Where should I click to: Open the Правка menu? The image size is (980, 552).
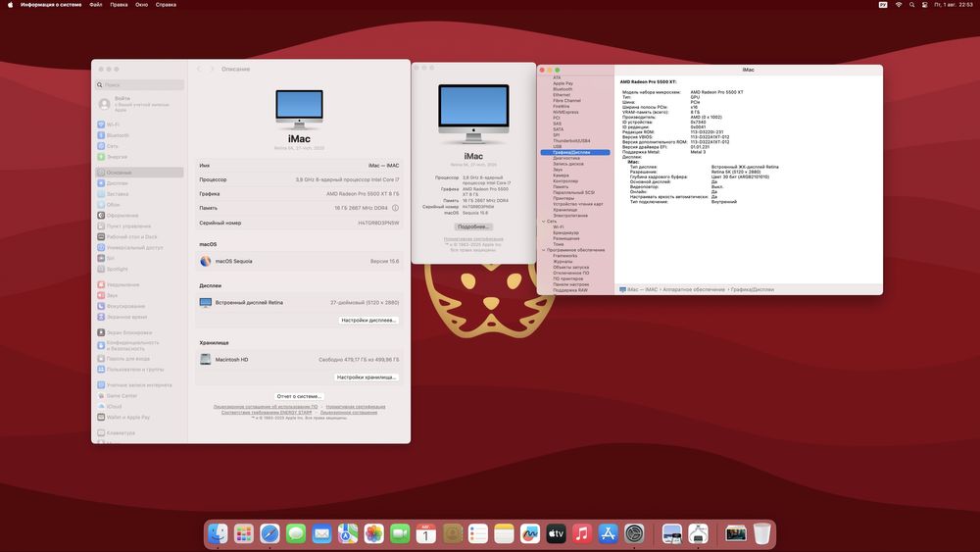click(119, 4)
